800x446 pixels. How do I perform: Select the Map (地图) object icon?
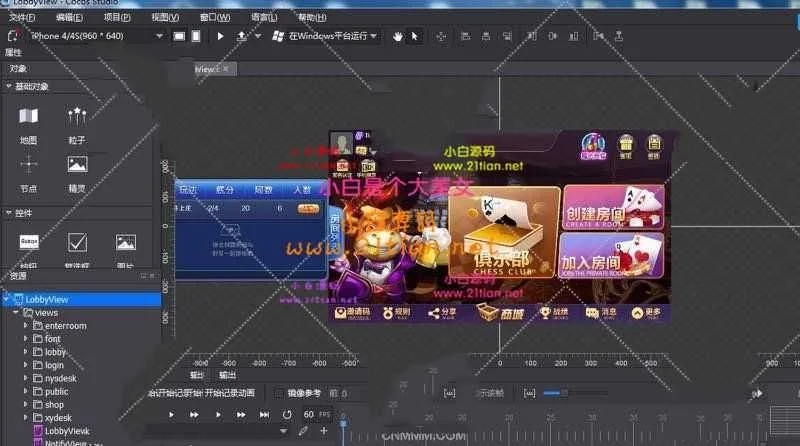pyautogui.click(x=28, y=118)
